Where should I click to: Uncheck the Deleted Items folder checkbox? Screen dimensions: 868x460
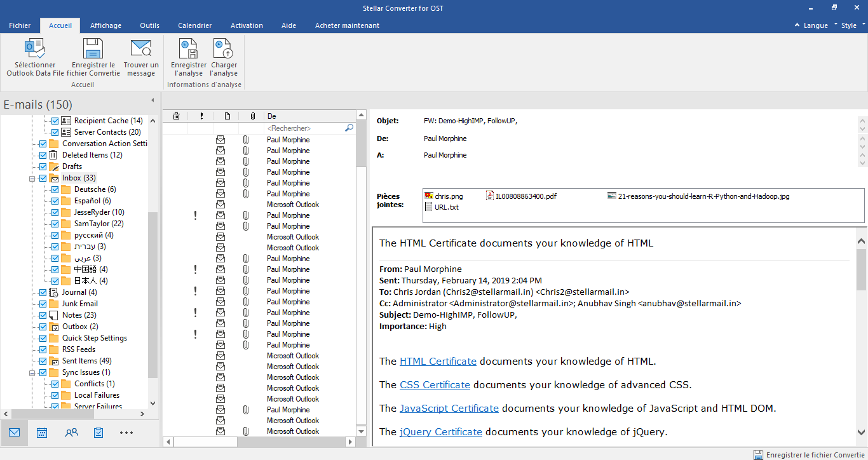43,155
